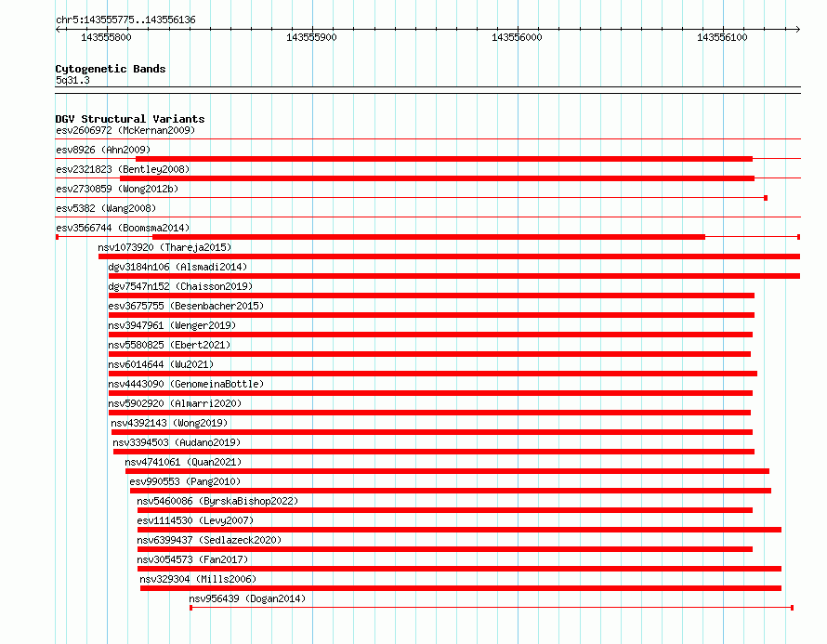Open variant esv3566744 (Boomsma2014)
Viewport: 827px width, 644px height.
click(x=123, y=228)
